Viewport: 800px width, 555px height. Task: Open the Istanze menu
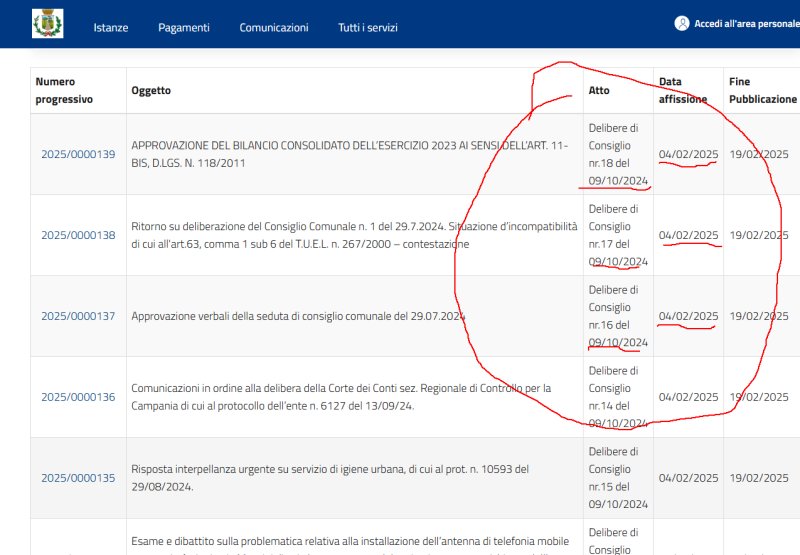coord(111,28)
